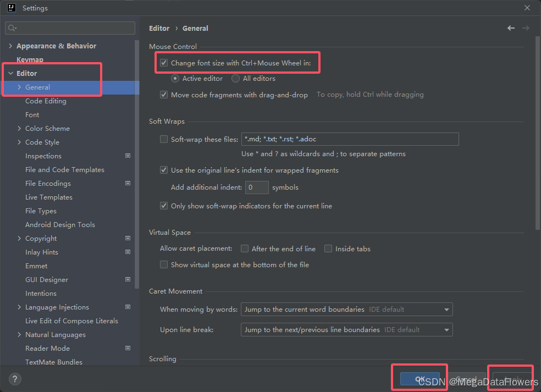The image size is (541, 392).
Task: Collapse the Editor section chevron
Action: pos(10,73)
